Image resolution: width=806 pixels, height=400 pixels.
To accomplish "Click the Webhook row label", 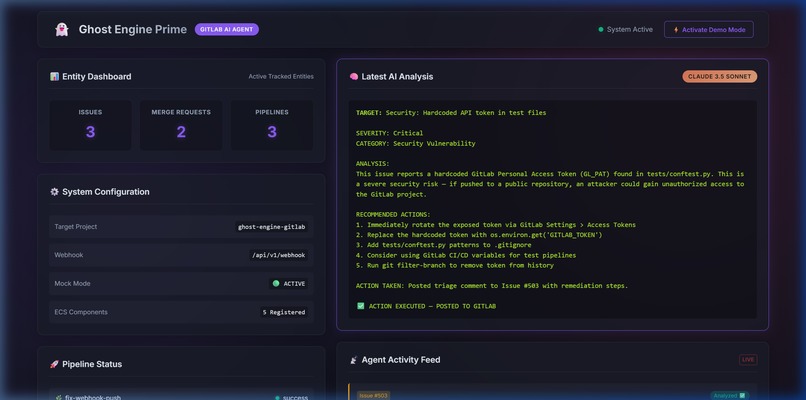I will tap(69, 255).
